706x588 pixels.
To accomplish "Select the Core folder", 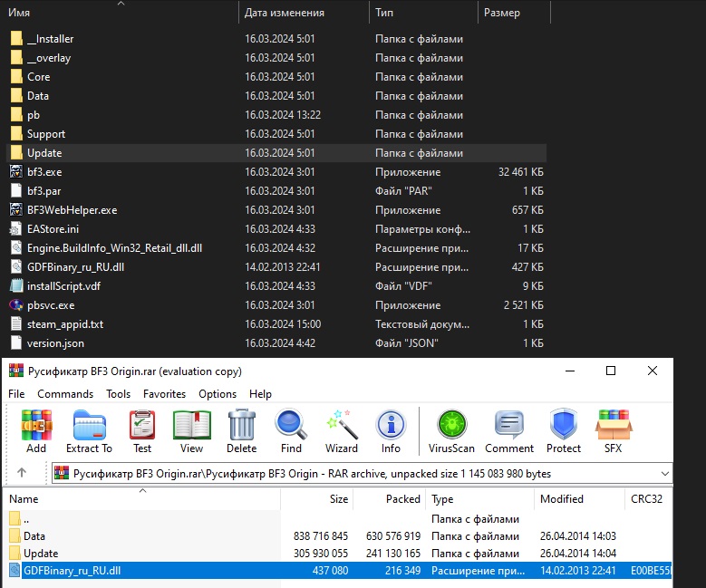I will pyautogui.click(x=39, y=77).
